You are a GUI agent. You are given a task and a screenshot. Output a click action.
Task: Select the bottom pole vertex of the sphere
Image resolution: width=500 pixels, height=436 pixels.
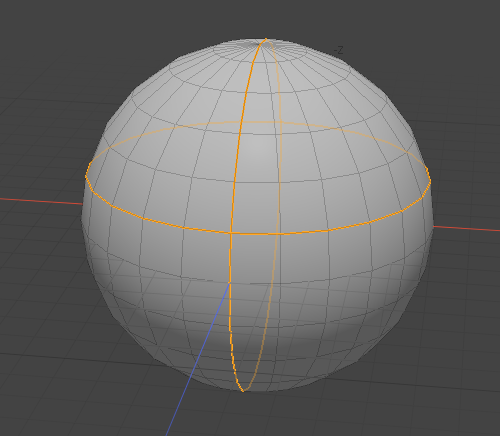coord(243,390)
